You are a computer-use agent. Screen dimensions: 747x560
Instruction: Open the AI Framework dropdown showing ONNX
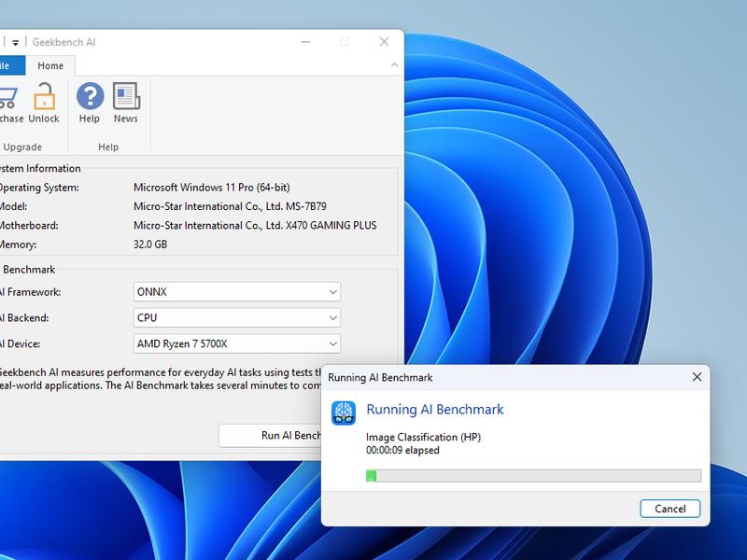click(237, 292)
